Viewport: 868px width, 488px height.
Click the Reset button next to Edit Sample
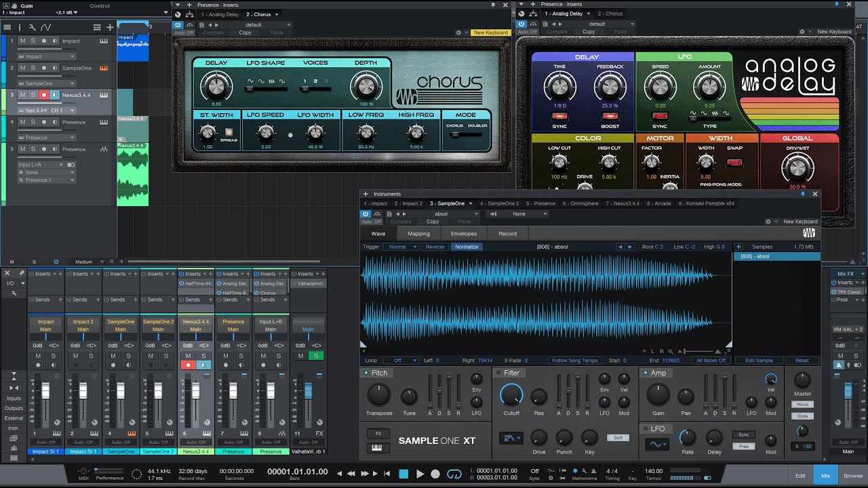pyautogui.click(x=802, y=361)
